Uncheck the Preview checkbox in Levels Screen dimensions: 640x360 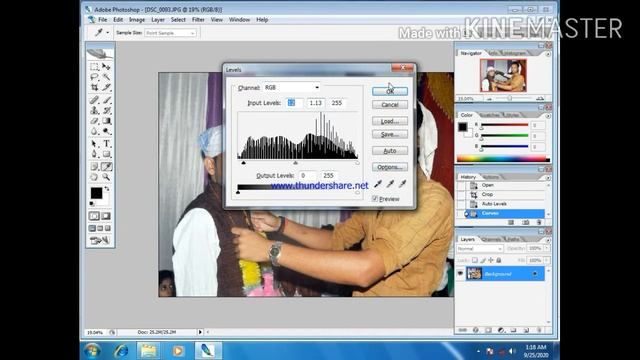(x=375, y=199)
